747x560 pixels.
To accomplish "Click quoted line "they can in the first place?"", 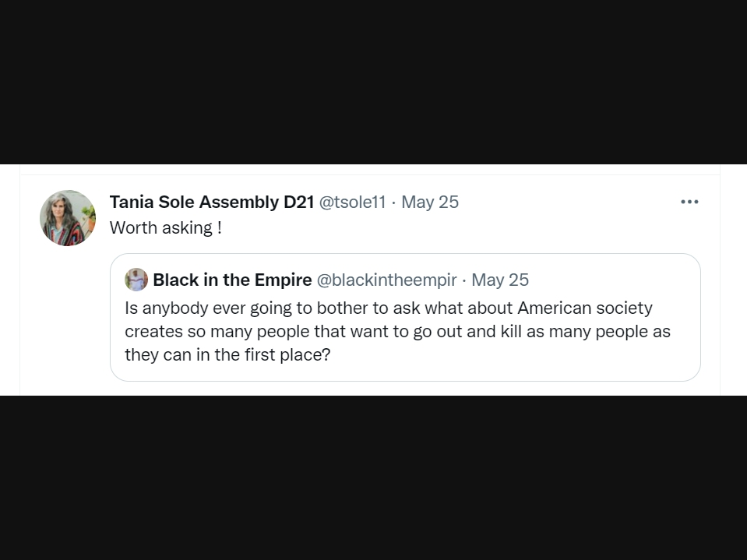I will [227, 354].
